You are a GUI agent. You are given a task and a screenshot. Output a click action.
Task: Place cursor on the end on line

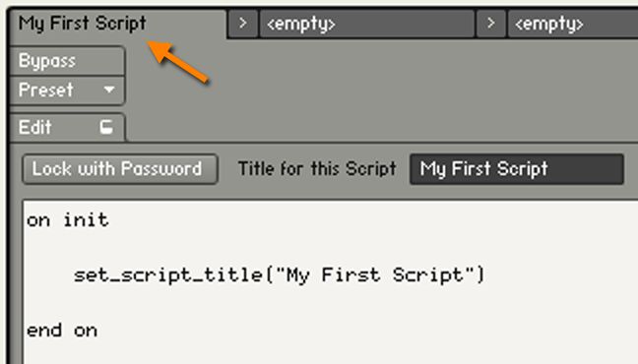tap(62, 331)
